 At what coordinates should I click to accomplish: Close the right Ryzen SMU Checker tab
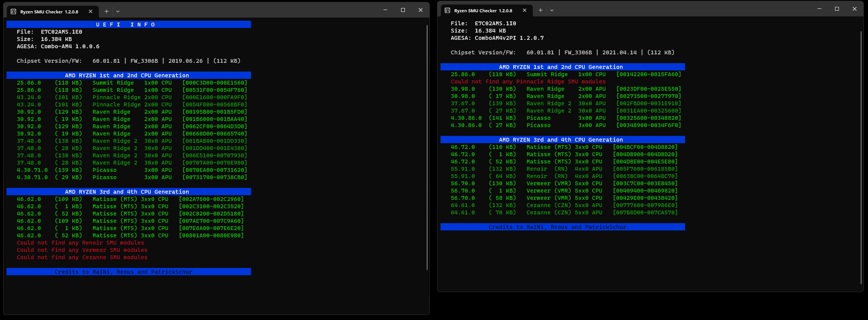[525, 10]
